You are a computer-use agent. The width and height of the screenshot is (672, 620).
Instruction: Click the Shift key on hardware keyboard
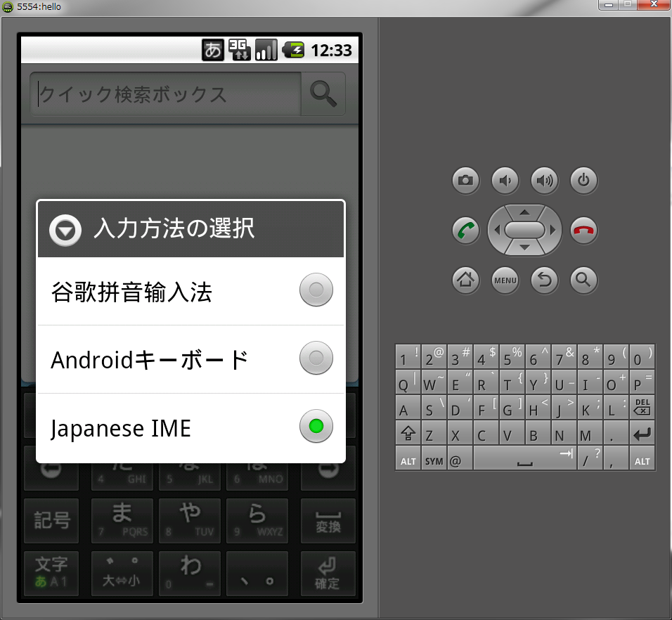click(408, 433)
